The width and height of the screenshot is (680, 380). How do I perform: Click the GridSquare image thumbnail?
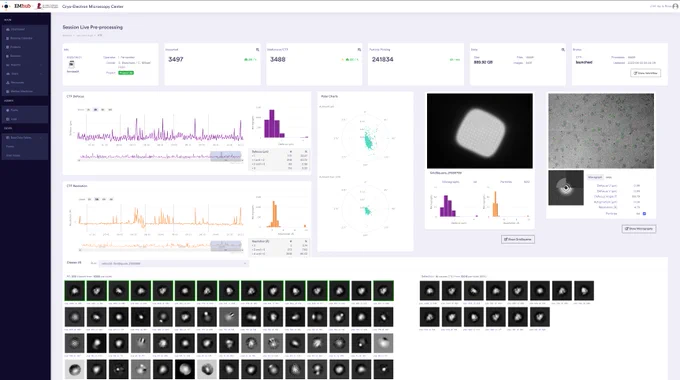click(480, 131)
